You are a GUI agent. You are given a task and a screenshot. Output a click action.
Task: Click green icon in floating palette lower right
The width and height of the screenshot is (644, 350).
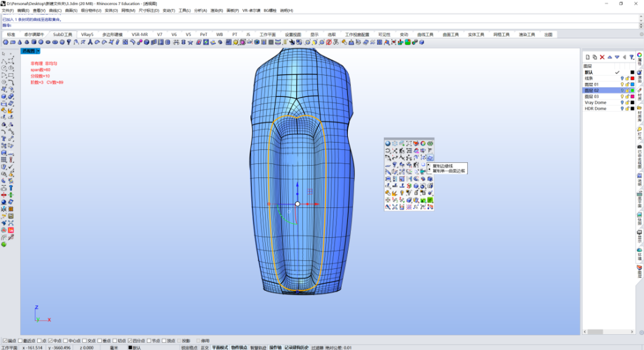(x=430, y=200)
